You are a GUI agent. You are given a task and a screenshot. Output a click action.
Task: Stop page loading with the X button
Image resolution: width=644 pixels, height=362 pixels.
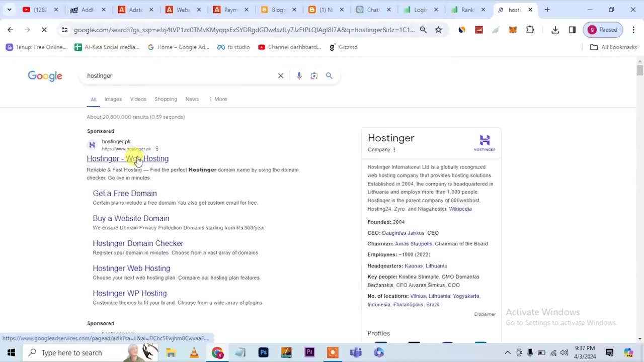[44, 30]
